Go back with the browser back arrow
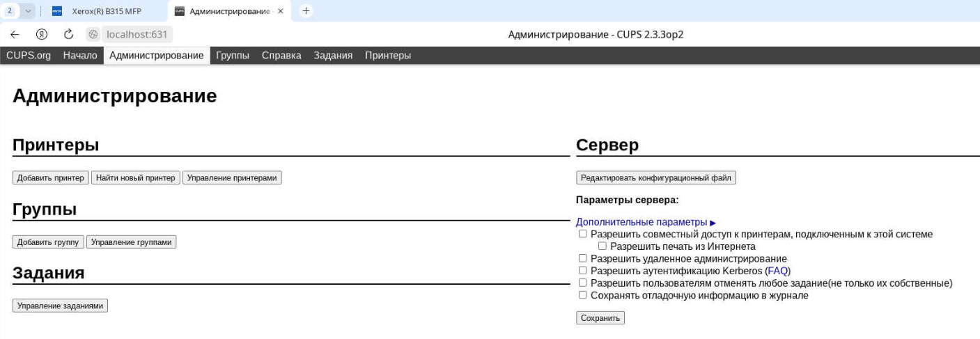The width and height of the screenshot is (980, 339). tap(15, 34)
